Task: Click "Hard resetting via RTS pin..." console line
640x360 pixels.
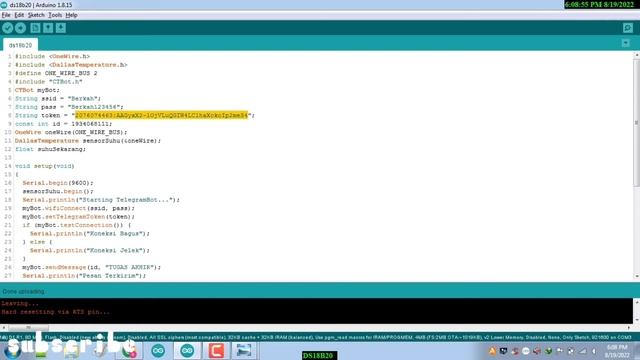Action: click(56, 312)
